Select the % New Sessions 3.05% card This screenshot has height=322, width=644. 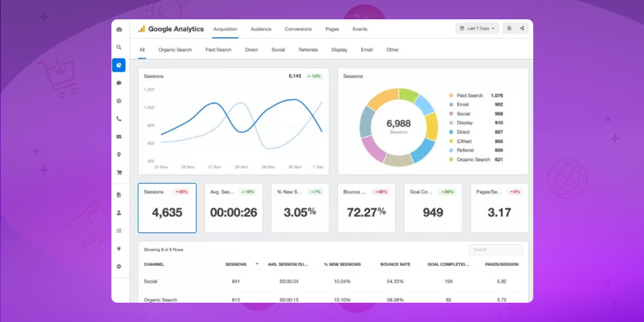pyautogui.click(x=300, y=208)
